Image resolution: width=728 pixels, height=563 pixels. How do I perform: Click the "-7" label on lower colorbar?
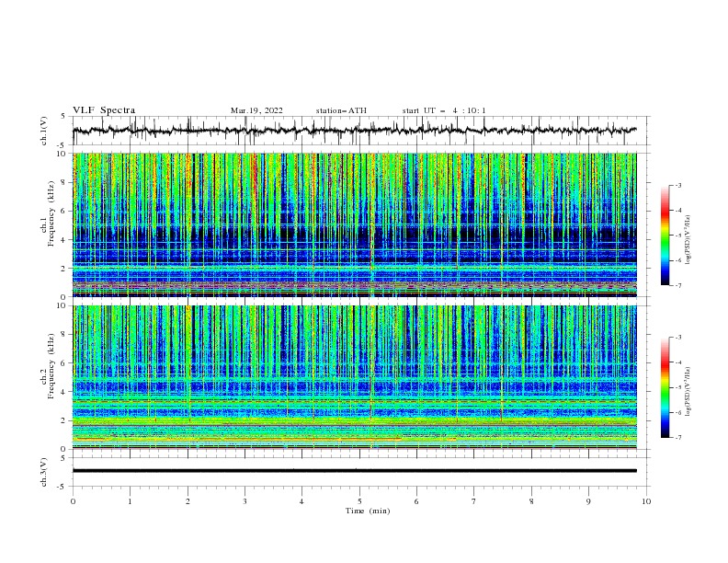point(678,438)
